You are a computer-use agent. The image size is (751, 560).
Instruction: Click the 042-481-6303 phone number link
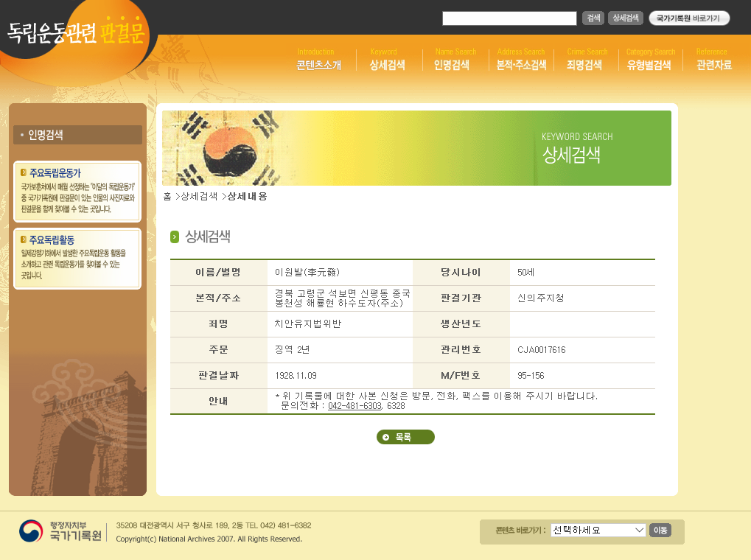(x=354, y=406)
